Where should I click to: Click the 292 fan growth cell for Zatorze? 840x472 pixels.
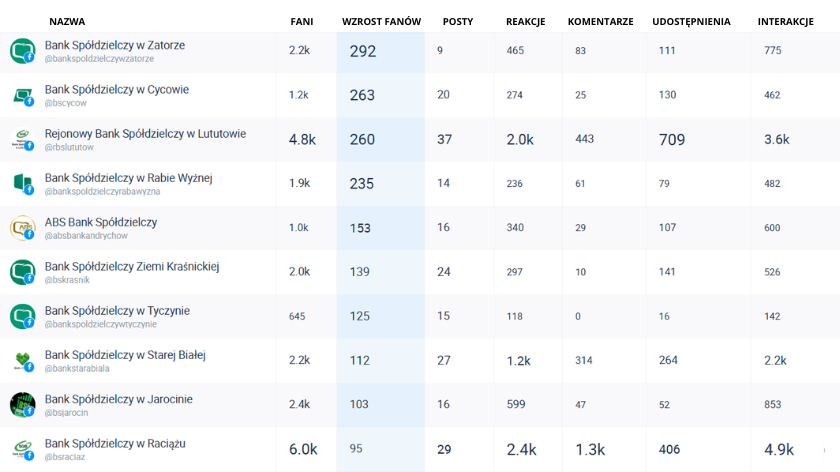pos(363,51)
